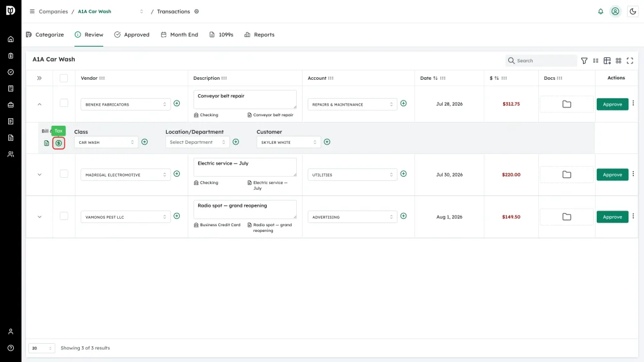Switch to the Review tab
This screenshot has width=644, height=362.
[89, 35]
